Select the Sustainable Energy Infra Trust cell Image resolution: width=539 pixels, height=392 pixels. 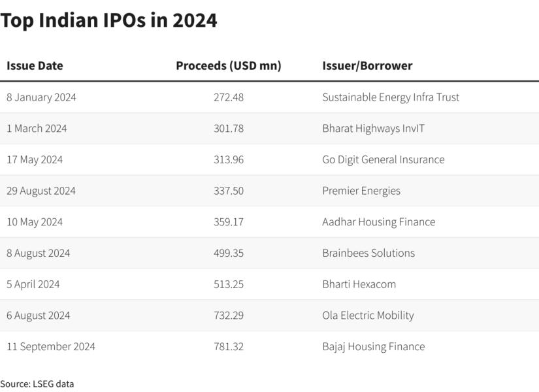(x=391, y=97)
